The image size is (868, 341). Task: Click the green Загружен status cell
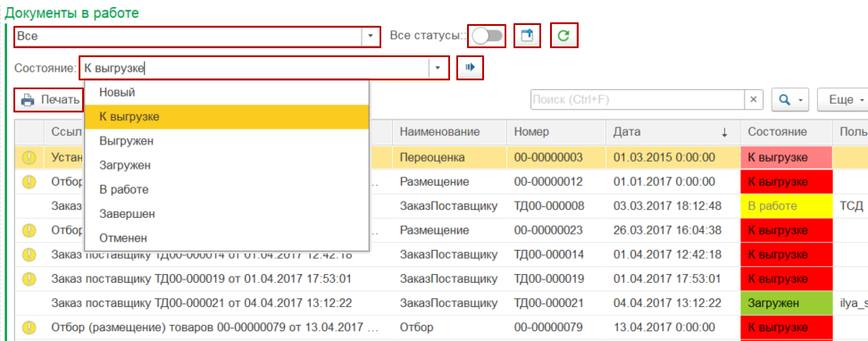[786, 303]
